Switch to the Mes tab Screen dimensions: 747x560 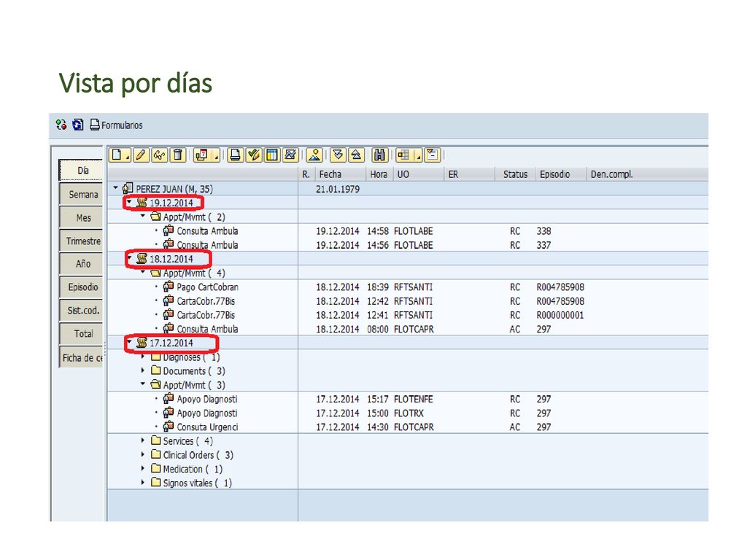[81, 217]
